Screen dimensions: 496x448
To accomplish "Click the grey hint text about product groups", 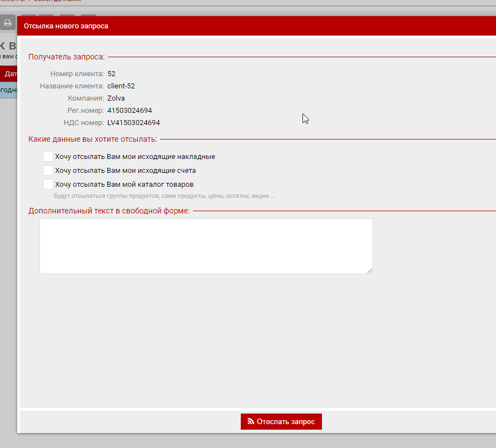I will pos(164,196).
